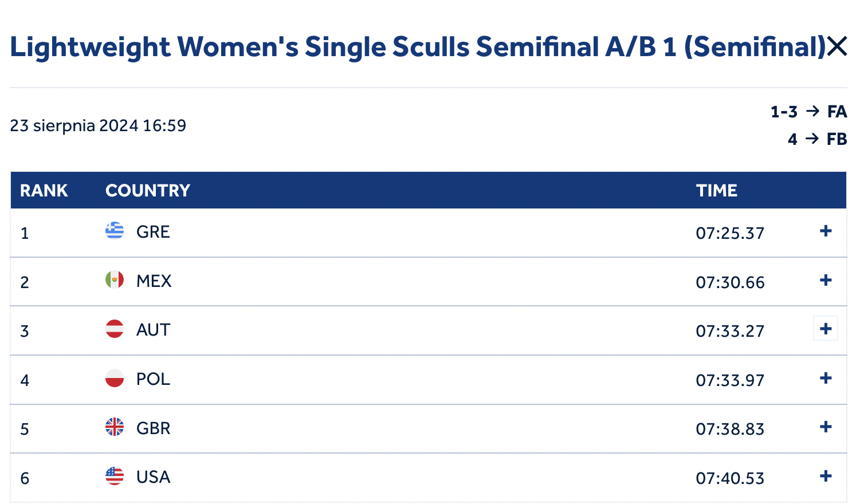This screenshot has height=504, width=856.
Task: Select the GRE country label
Action: pos(153,232)
